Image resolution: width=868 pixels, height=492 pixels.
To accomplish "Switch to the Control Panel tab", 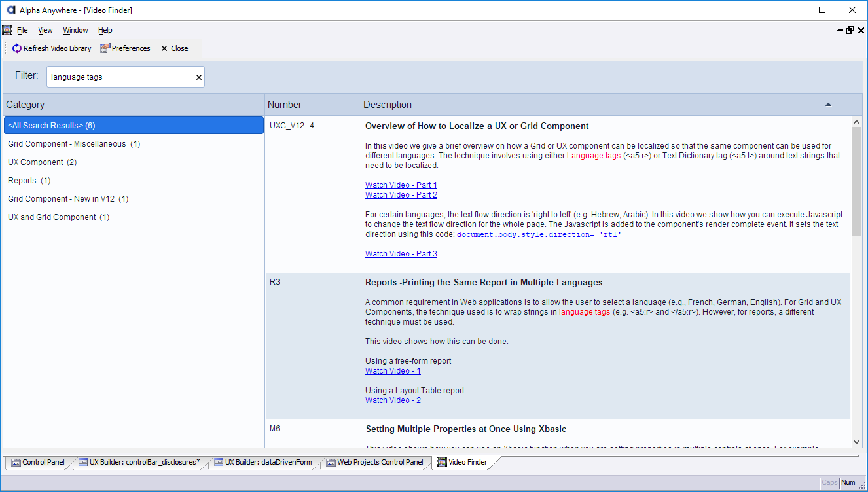I will click(38, 463).
